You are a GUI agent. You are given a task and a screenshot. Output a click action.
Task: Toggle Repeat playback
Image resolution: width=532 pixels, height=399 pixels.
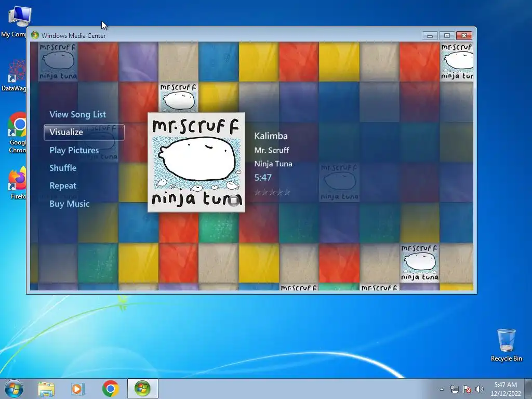(63, 185)
